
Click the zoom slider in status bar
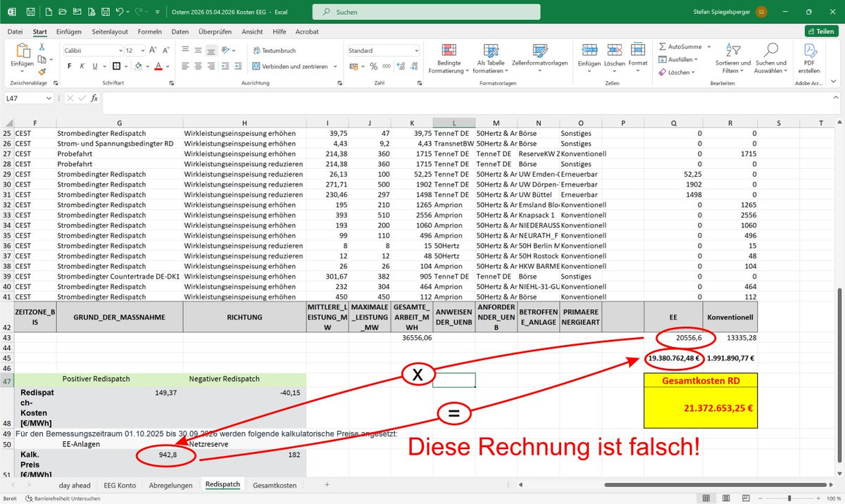coord(789,498)
